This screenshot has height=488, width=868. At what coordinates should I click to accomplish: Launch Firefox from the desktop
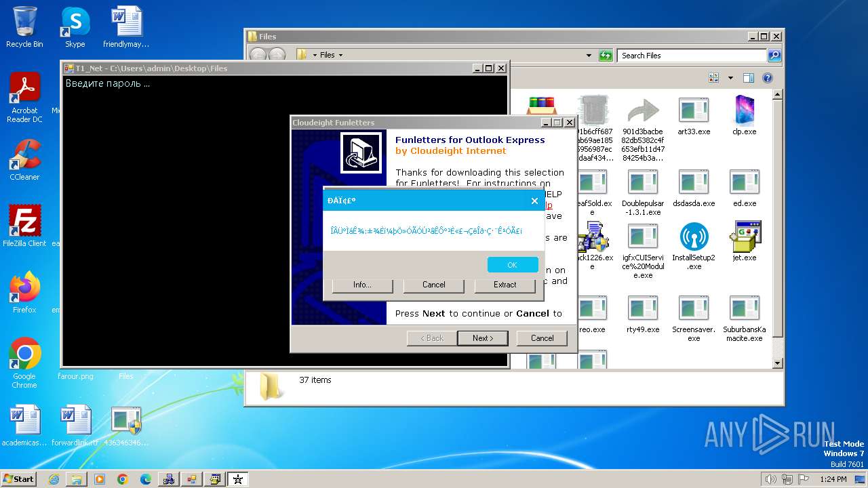coord(24,292)
